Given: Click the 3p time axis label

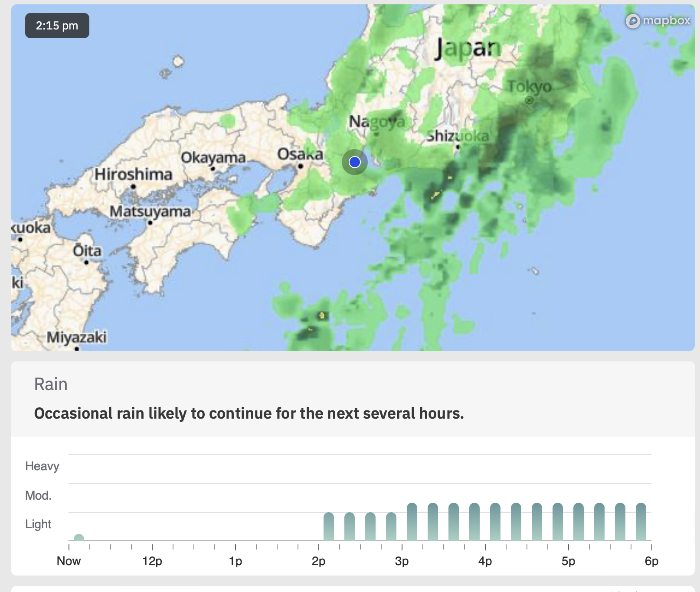Looking at the screenshot, I should [402, 561].
